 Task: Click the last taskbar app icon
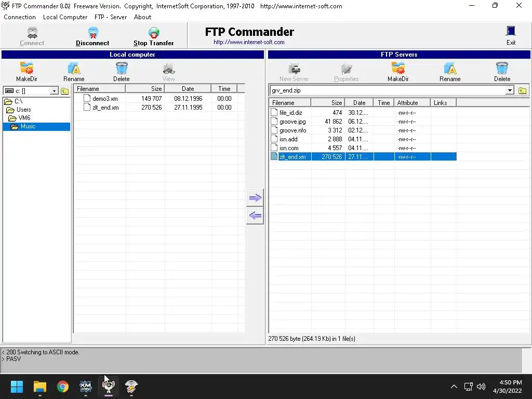click(131, 387)
